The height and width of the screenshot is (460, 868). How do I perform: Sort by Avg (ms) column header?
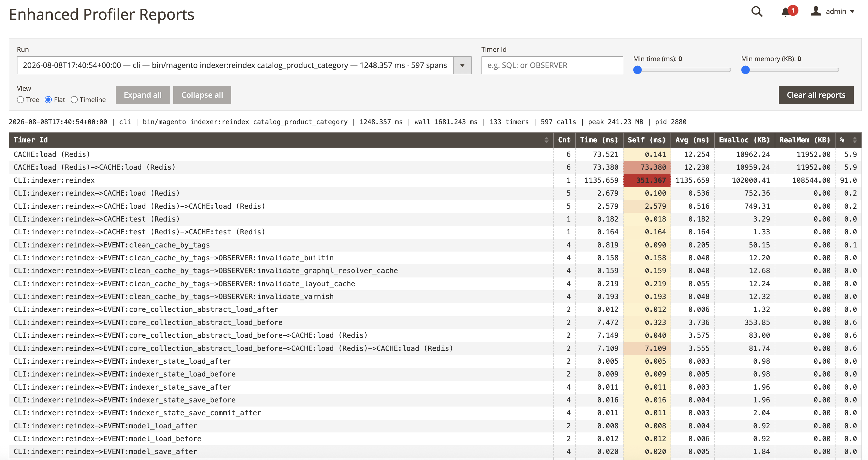tap(692, 140)
